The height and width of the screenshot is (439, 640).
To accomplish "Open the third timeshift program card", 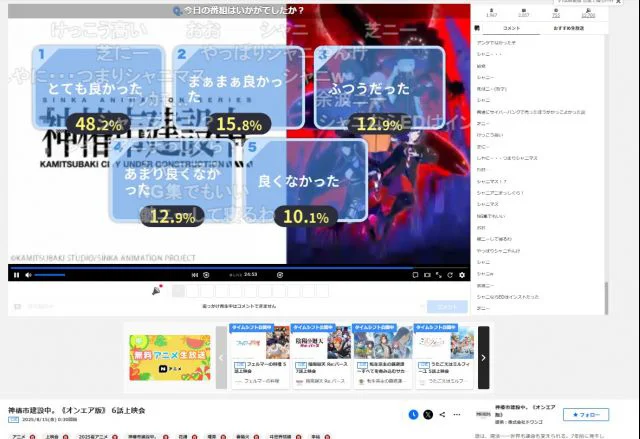I will click(383, 356).
